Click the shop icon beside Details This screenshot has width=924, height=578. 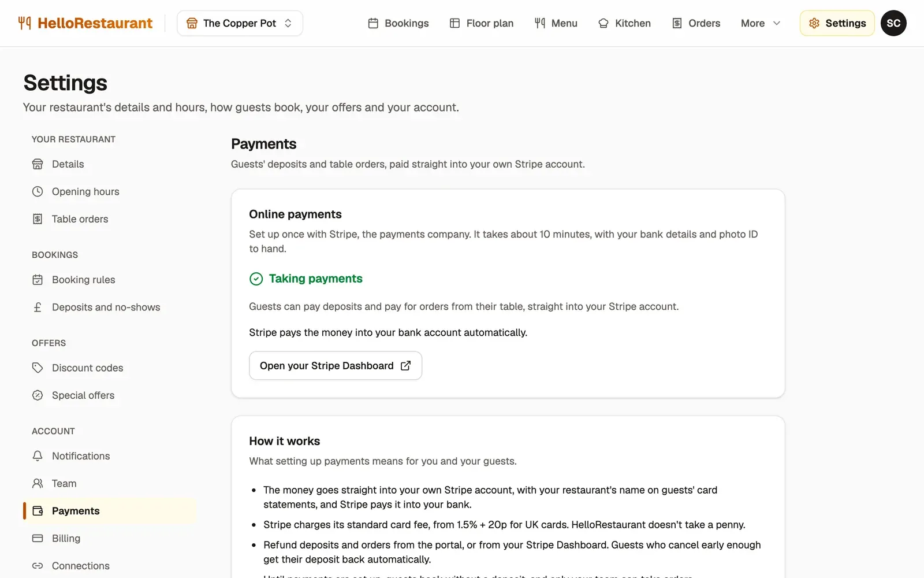(38, 164)
